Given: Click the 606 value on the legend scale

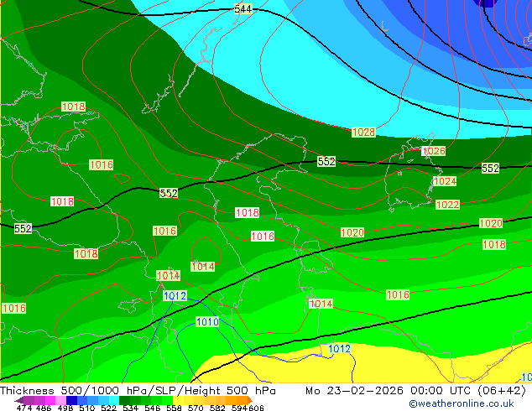Looking at the screenshot, I should [x=255, y=408].
